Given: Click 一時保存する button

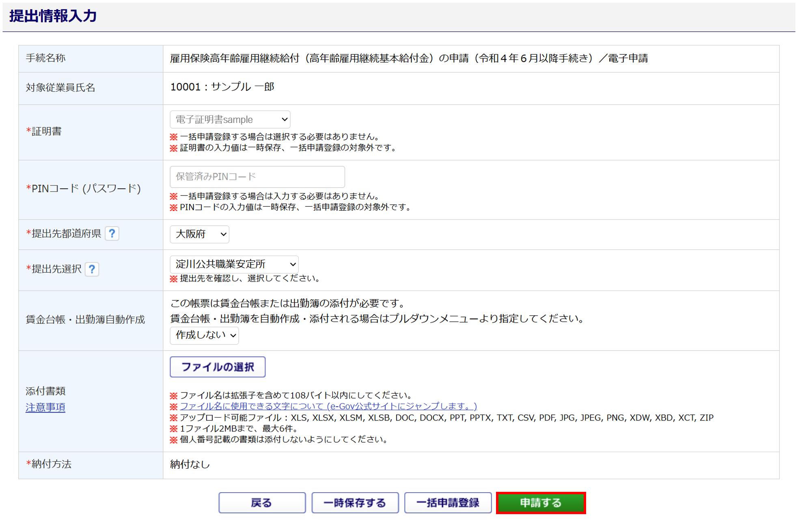Looking at the screenshot, I should (355, 503).
